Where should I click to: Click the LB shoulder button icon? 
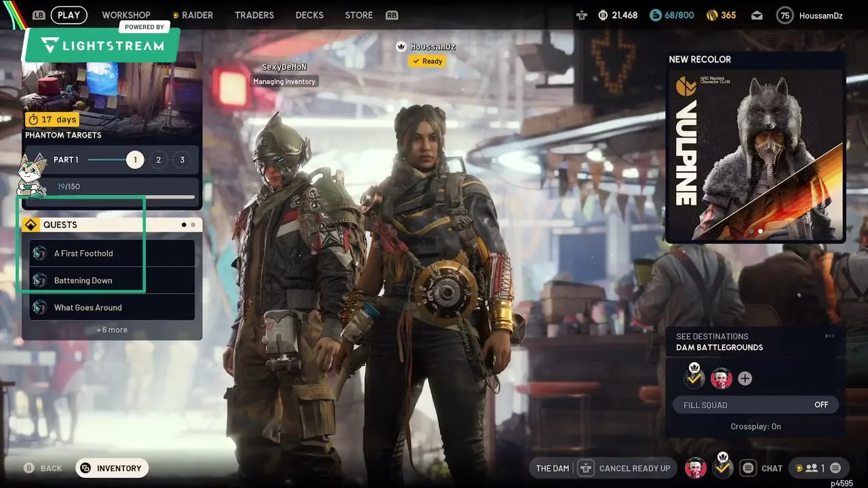tap(39, 15)
